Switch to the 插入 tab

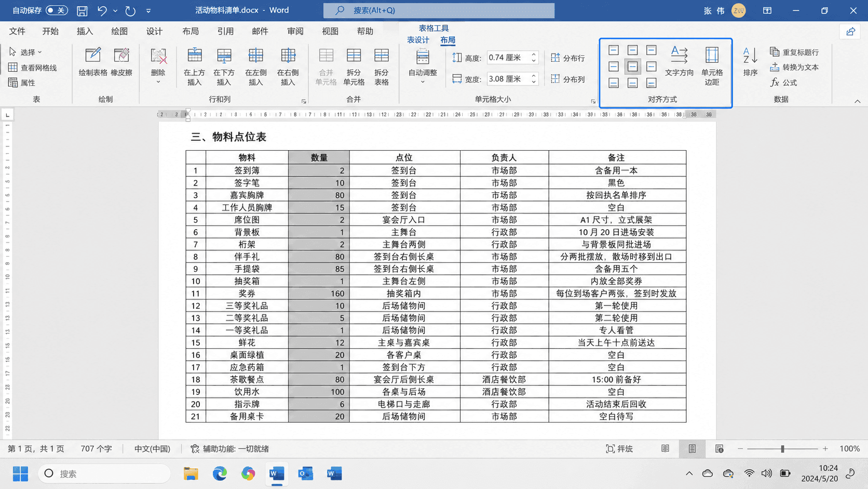tap(85, 31)
